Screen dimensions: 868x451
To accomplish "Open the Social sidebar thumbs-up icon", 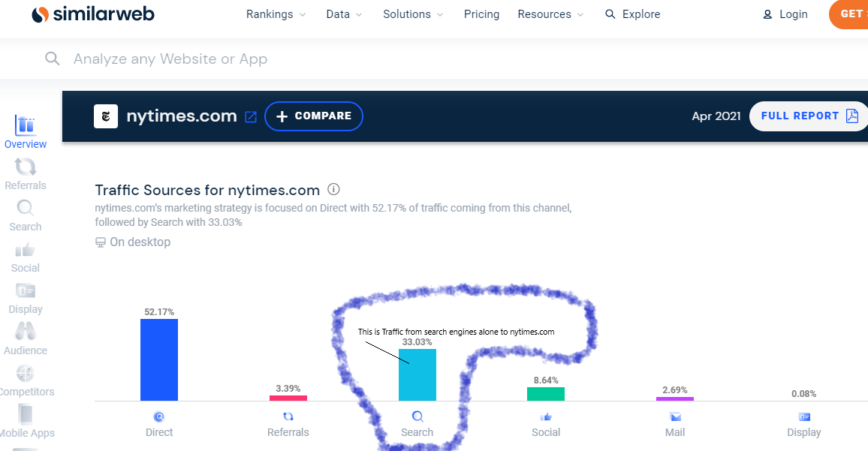I will coord(26,250).
